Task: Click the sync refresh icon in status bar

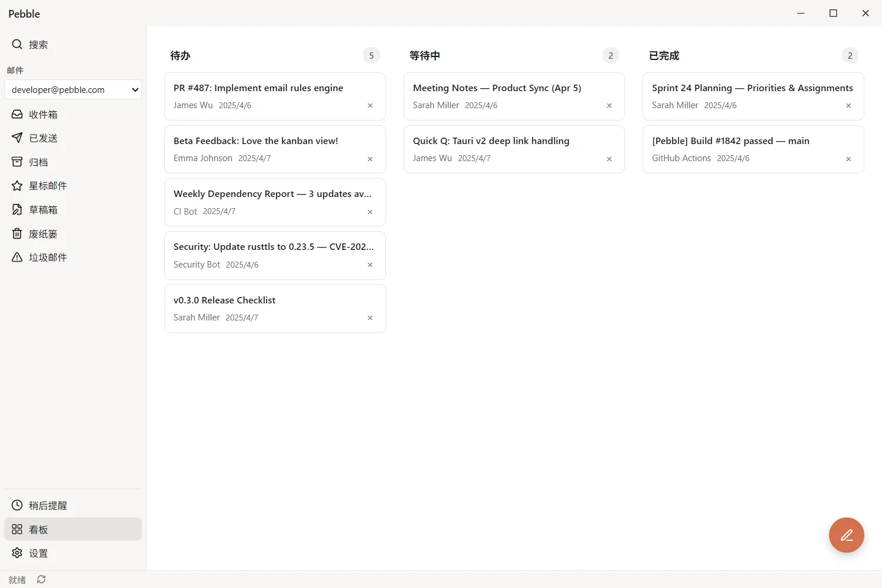Action: point(41,579)
